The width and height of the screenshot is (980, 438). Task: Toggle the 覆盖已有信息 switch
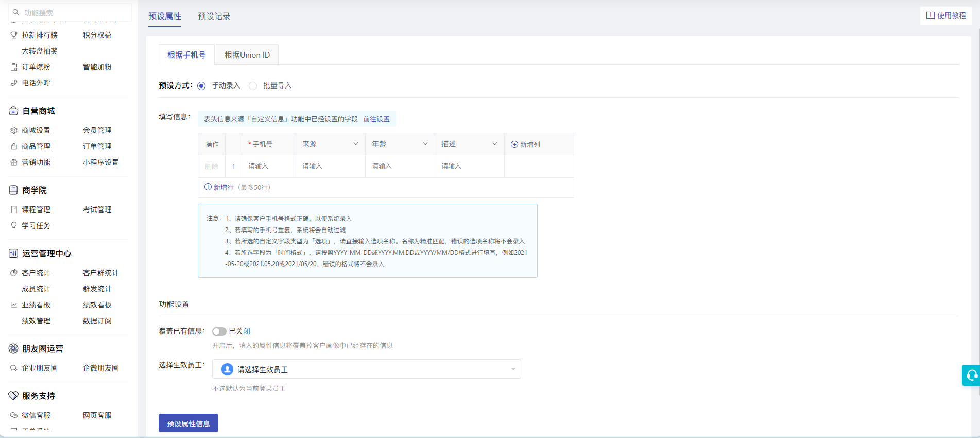coord(219,331)
